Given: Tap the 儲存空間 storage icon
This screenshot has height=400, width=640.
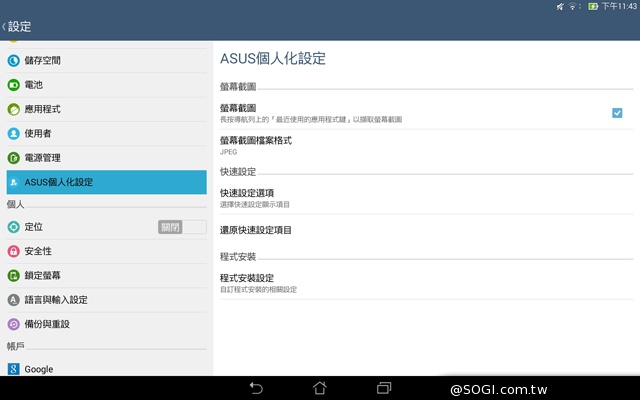Looking at the screenshot, I should 13,61.
